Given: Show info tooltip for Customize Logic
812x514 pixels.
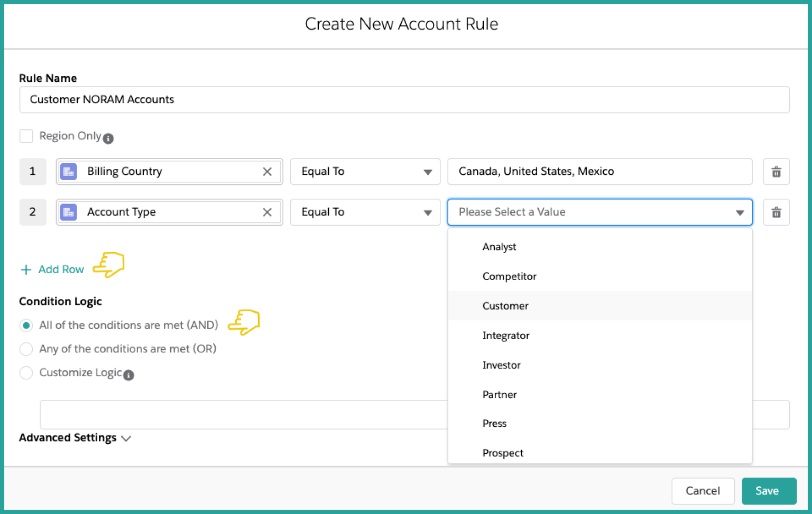Looking at the screenshot, I should point(128,375).
